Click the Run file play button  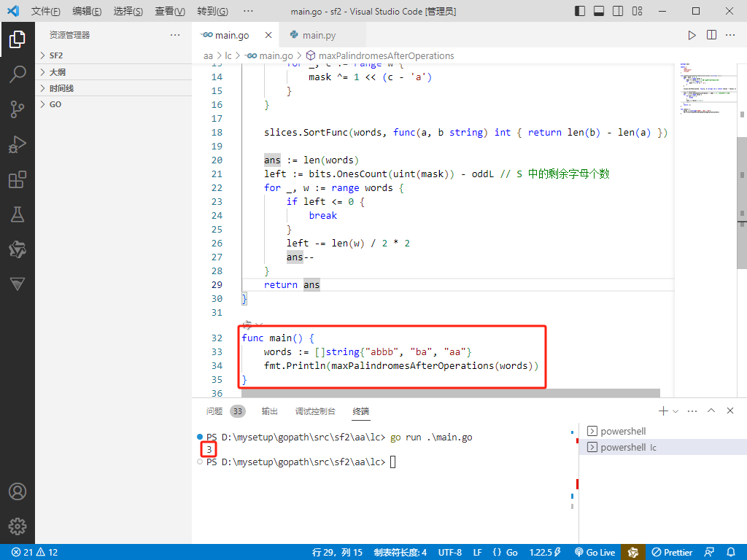point(692,35)
